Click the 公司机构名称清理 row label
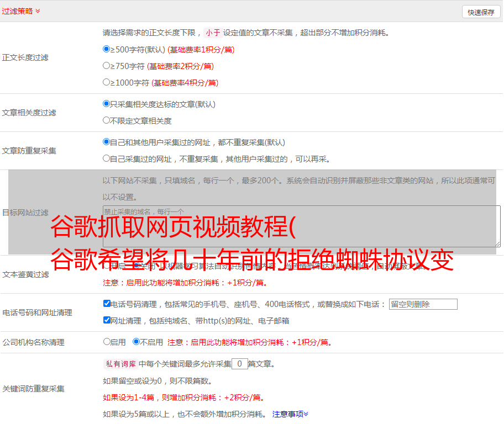 33,342
